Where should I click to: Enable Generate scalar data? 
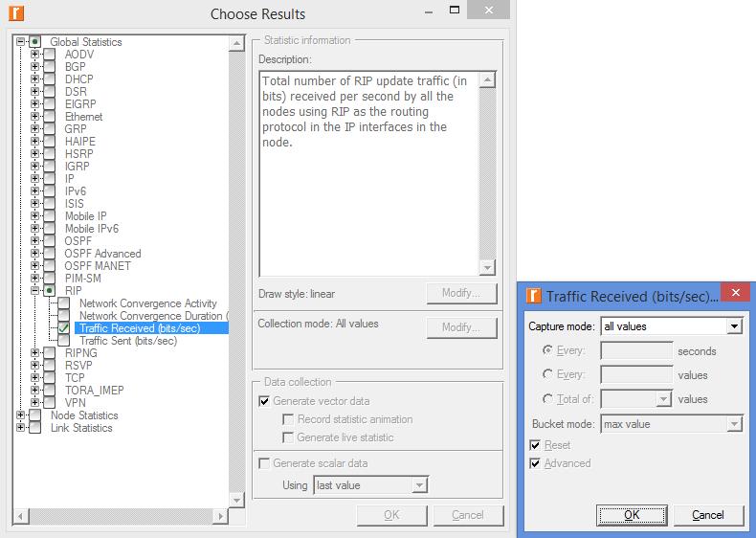click(264, 463)
